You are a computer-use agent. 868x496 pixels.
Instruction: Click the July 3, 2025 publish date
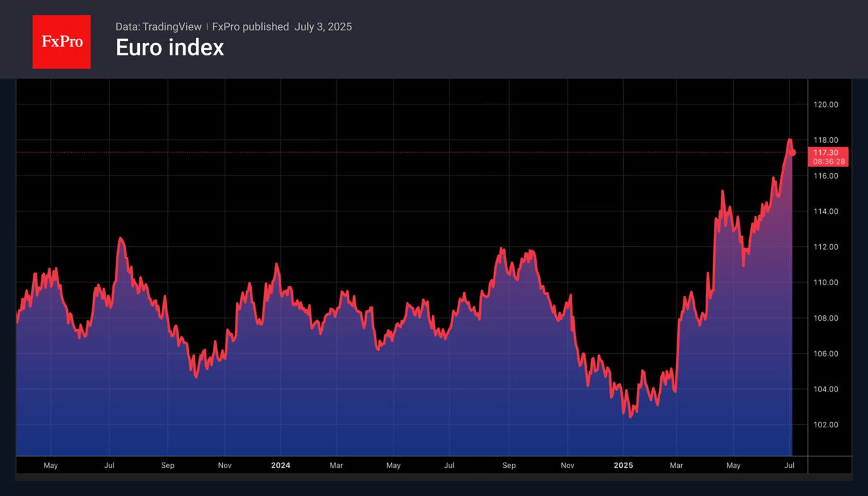323,26
